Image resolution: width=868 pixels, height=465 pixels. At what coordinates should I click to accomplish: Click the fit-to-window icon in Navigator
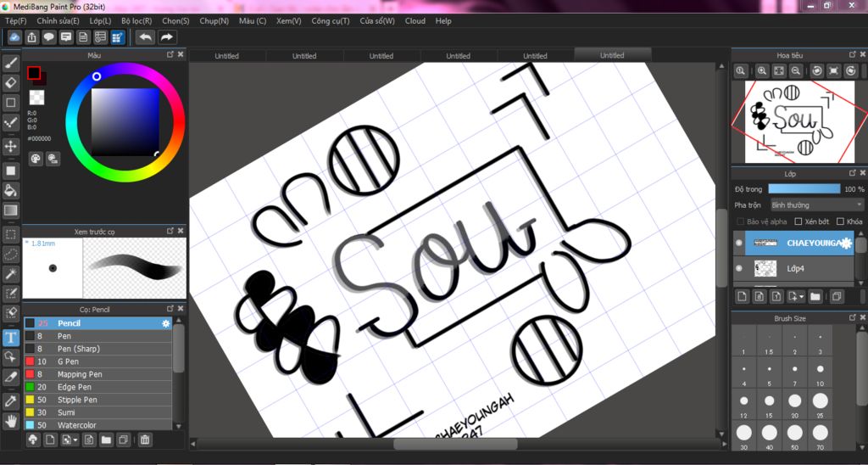[x=779, y=70]
